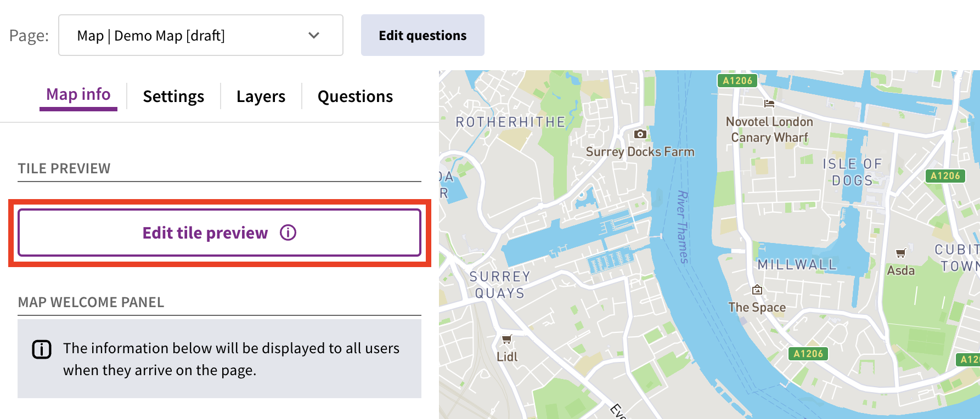The image size is (980, 419).
Task: Click the shopping cart icon above Lidl
Action: [x=507, y=339]
